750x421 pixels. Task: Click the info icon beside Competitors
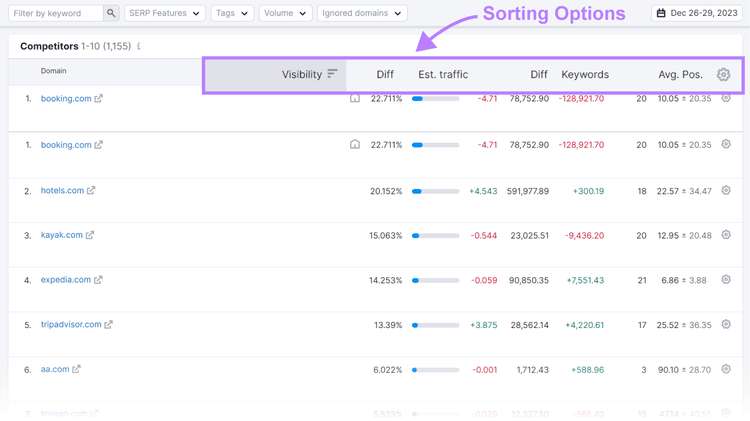click(139, 46)
